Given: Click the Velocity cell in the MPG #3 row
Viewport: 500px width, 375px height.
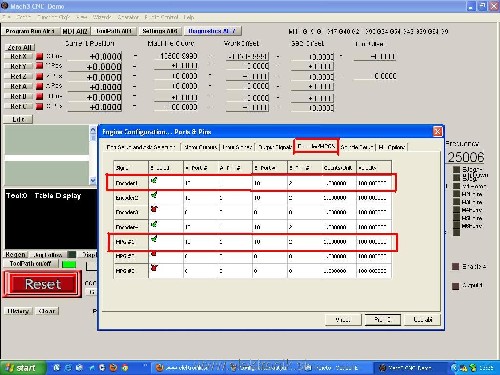Looking at the screenshot, I should click(374, 271).
